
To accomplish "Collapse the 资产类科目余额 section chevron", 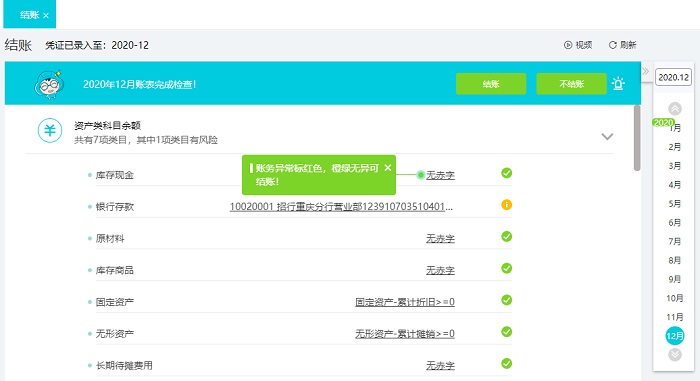I will tap(607, 136).
